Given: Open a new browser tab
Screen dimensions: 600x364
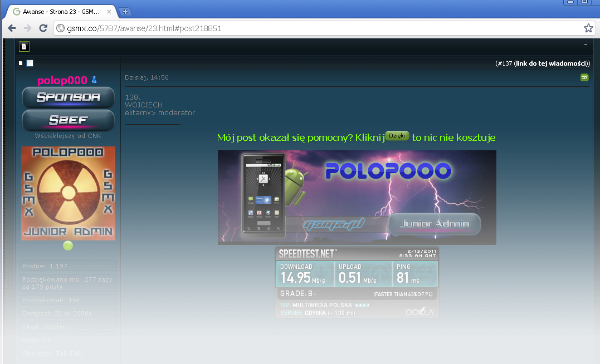Looking at the screenshot, I should click(125, 11).
